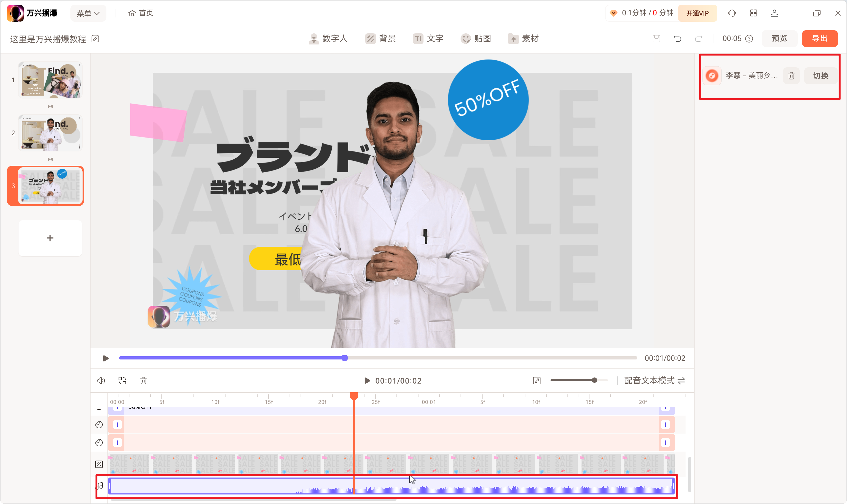Viewport: 847px width, 504px height.
Task: Delete the 李慧 music track
Action: point(791,75)
